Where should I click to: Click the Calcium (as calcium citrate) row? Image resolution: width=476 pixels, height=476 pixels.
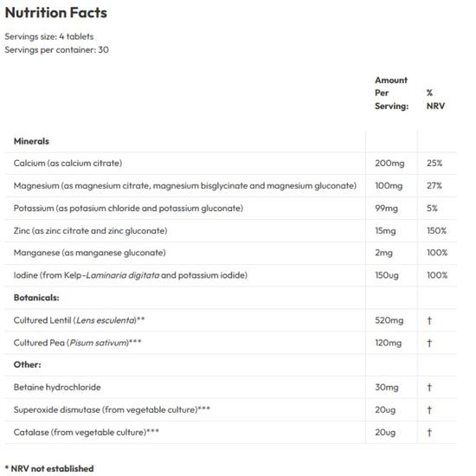231,164
